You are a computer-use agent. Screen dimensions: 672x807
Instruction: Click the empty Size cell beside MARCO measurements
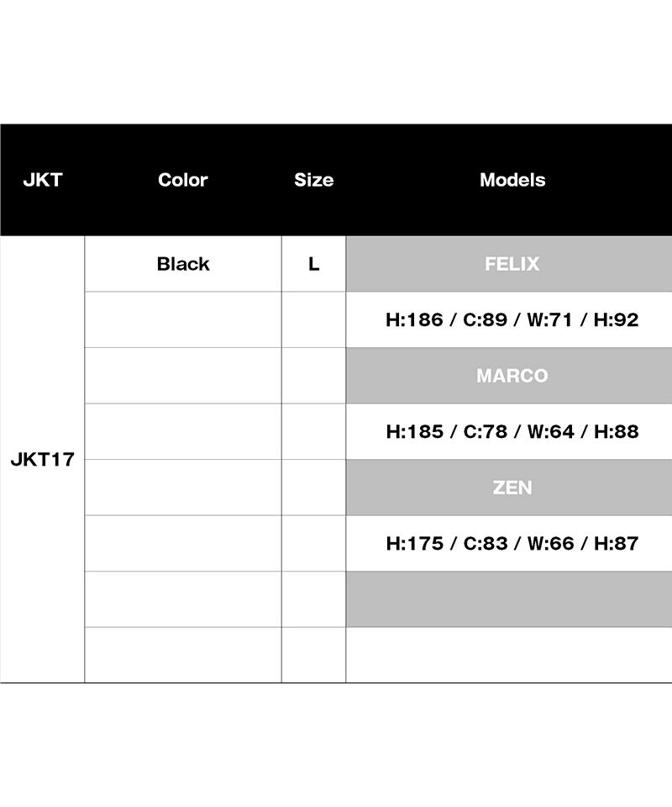313,431
